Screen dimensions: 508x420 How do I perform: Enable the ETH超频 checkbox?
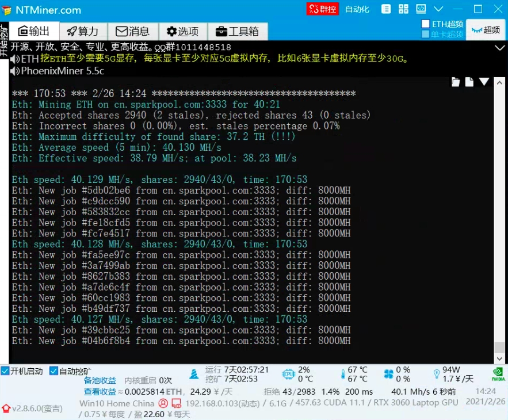[x=426, y=24]
